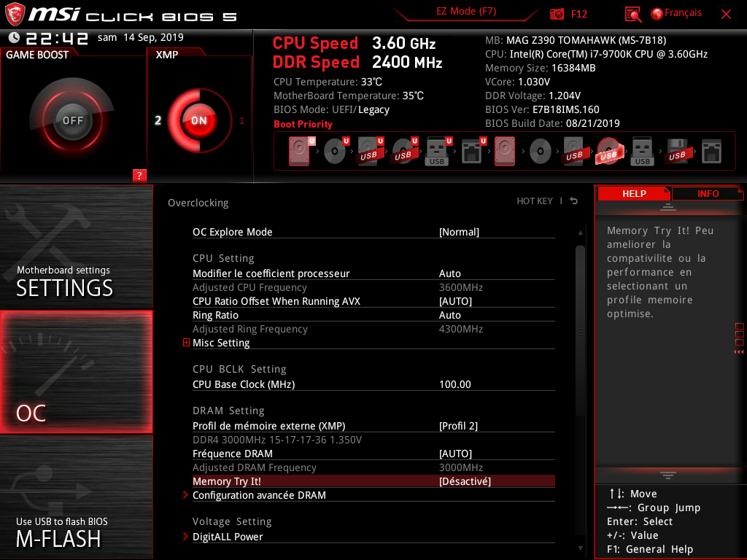Viewport: 747px width, 560px height.
Task: Select the highlighted legacy USB CD/DVD boot icon
Action: point(609,152)
